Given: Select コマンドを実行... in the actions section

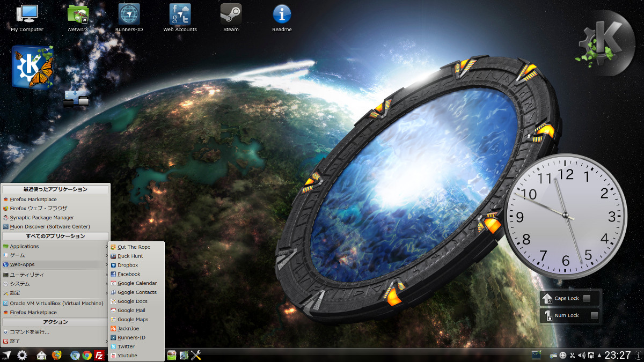Looking at the screenshot, I should tap(56, 332).
